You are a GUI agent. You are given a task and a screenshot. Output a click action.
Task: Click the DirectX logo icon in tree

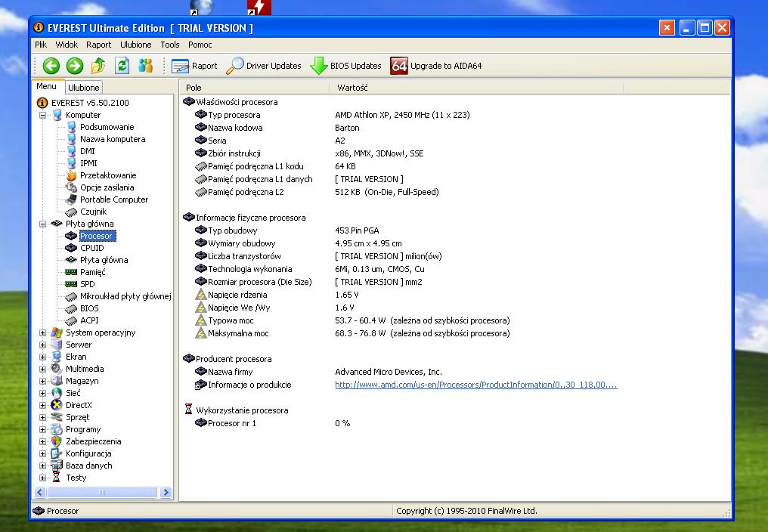pyautogui.click(x=57, y=405)
